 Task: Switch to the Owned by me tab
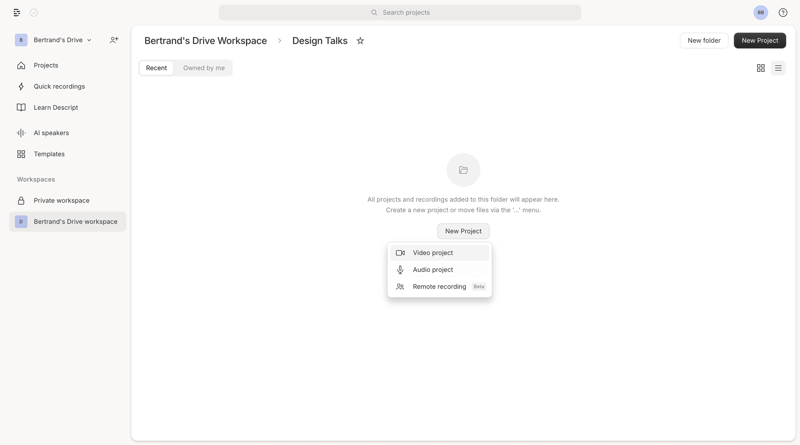204,68
